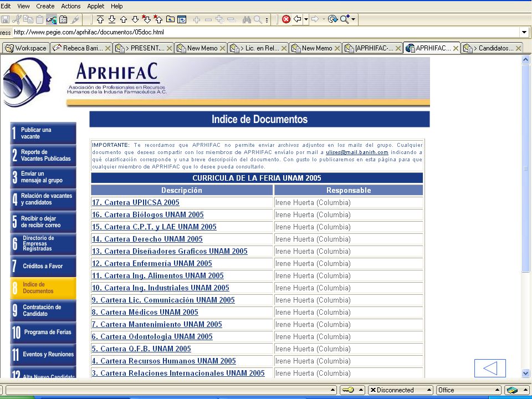Click sidebar button Publicar una vacante

point(43,133)
